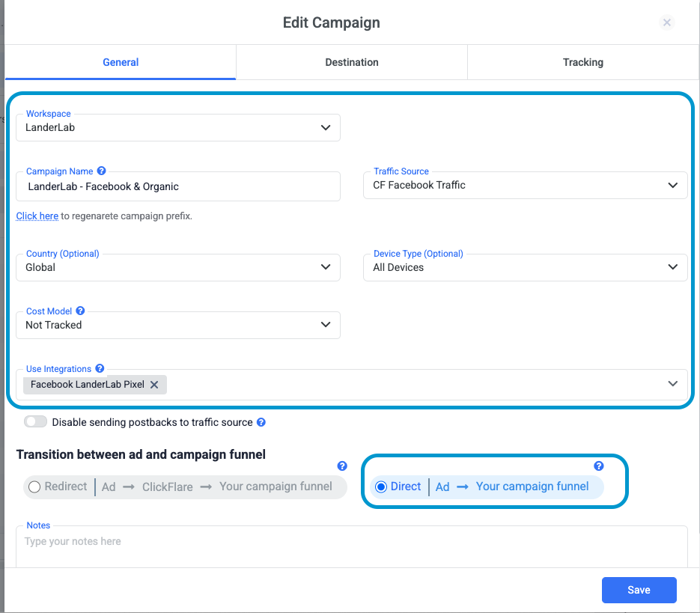Open the Cost Model dropdown
The image size is (700, 613).
(x=178, y=325)
